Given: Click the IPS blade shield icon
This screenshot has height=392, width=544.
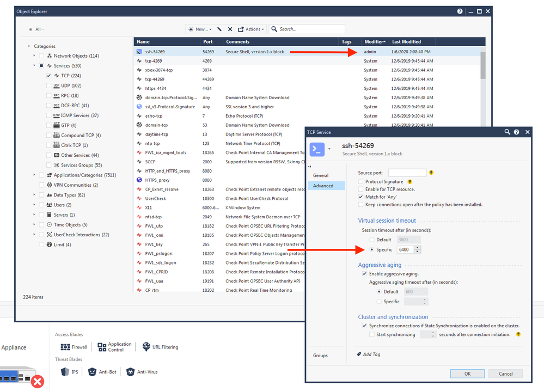Looking at the screenshot, I should [65, 372].
